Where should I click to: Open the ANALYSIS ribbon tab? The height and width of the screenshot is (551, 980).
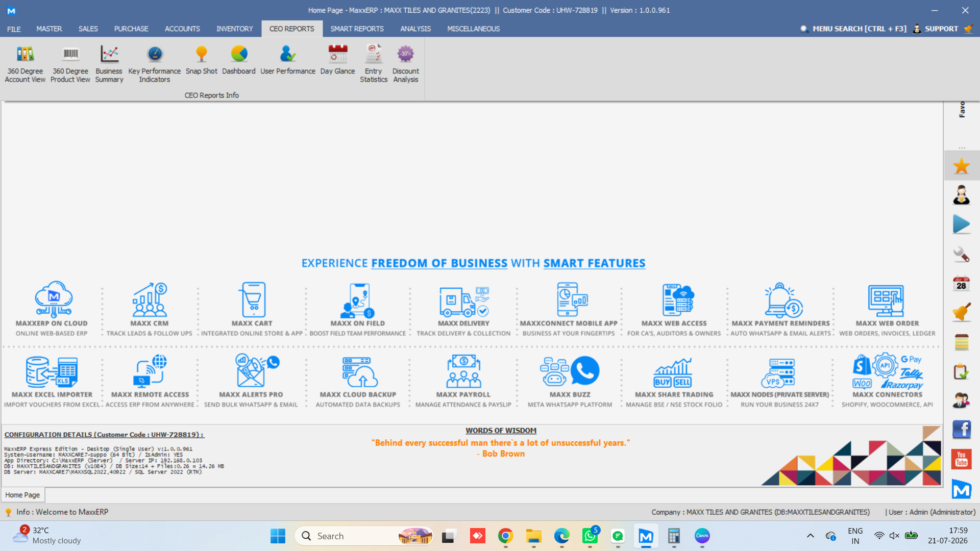click(415, 29)
